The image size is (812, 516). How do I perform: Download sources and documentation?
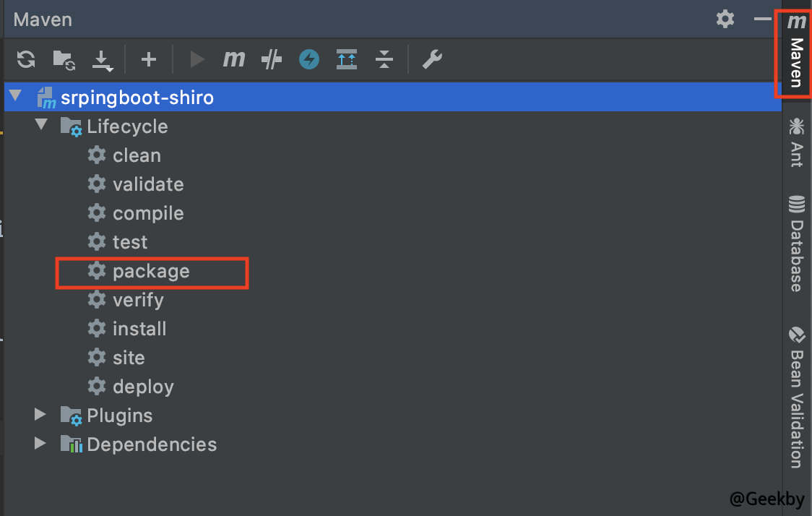(103, 59)
